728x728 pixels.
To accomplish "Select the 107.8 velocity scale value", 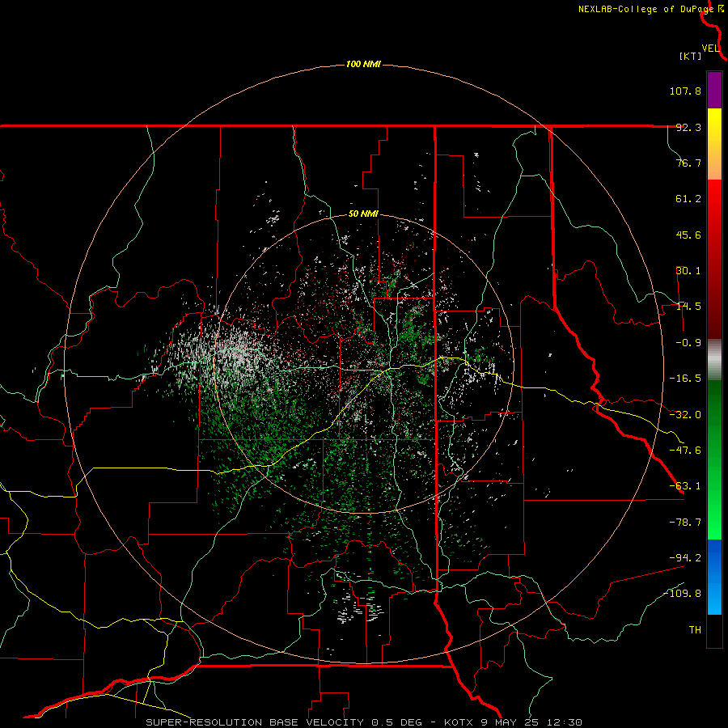I will 685,91.
